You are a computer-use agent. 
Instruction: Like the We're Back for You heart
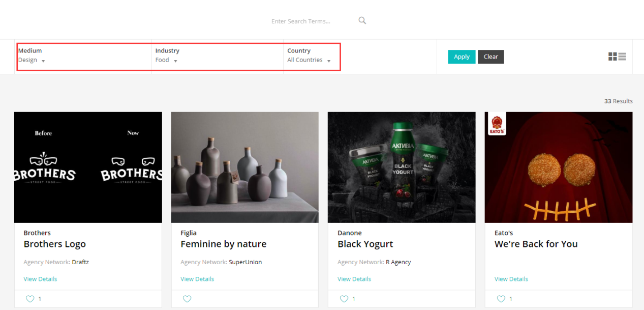pos(501,299)
